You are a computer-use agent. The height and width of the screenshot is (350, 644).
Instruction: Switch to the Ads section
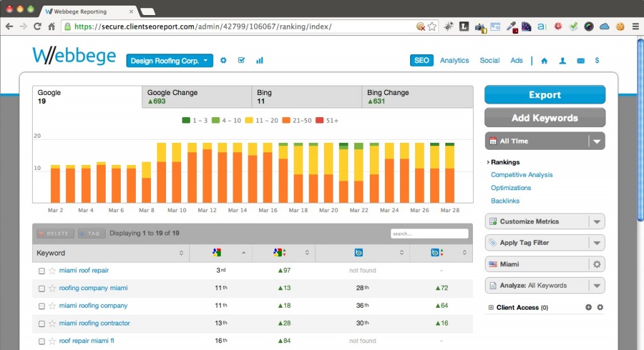tap(517, 60)
